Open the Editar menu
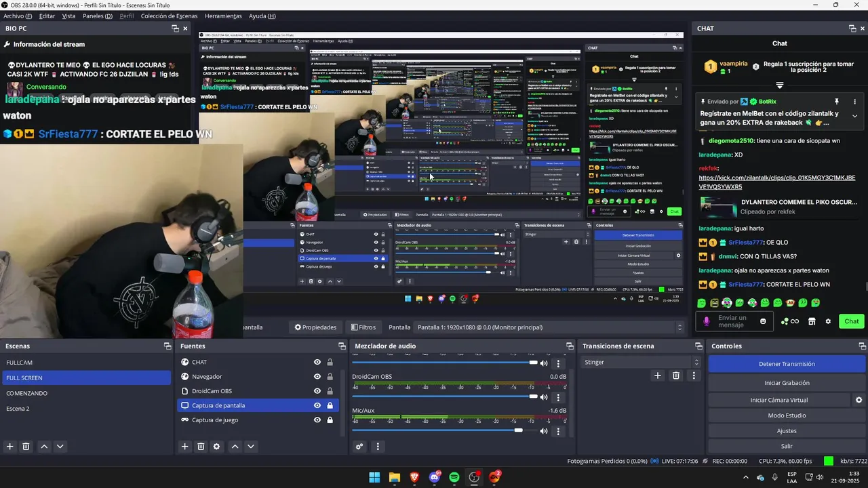 47,16
